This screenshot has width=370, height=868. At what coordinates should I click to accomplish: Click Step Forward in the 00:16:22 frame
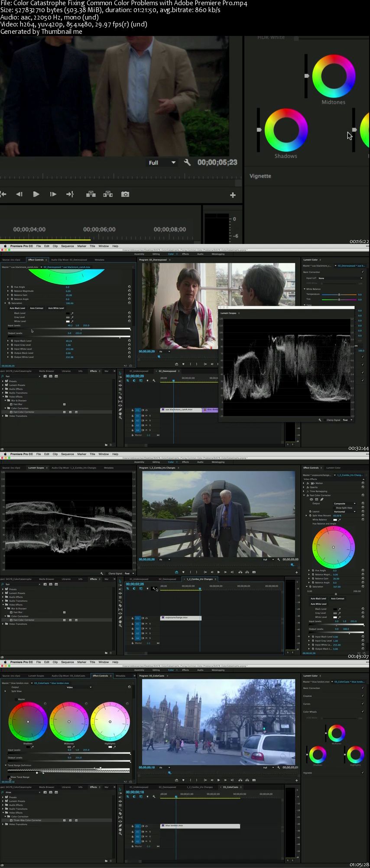coord(53,194)
